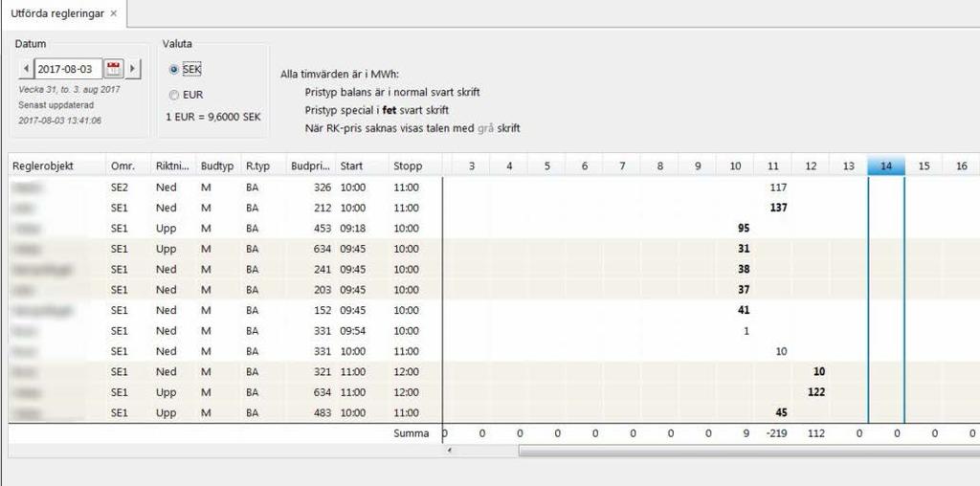This screenshot has width=980, height=486.
Task: Click bold value 45 in hour 11
Action: click(x=781, y=412)
